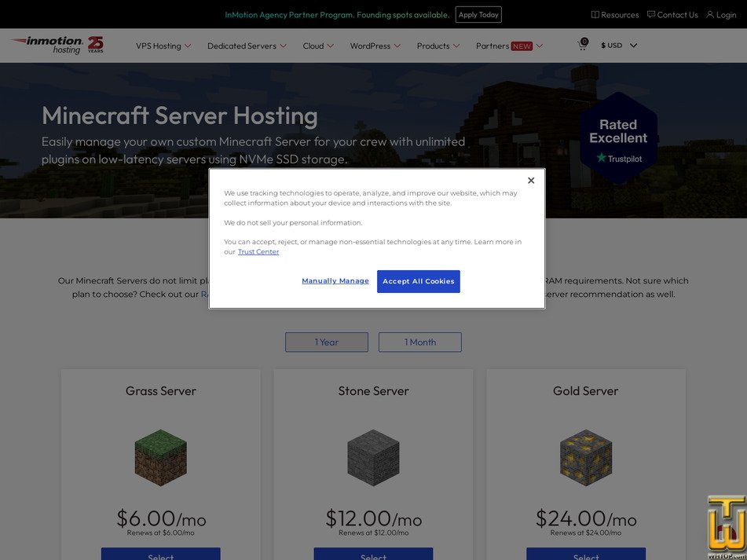This screenshot has width=747, height=560.
Task: Open the Contact Us link
Action: point(672,15)
